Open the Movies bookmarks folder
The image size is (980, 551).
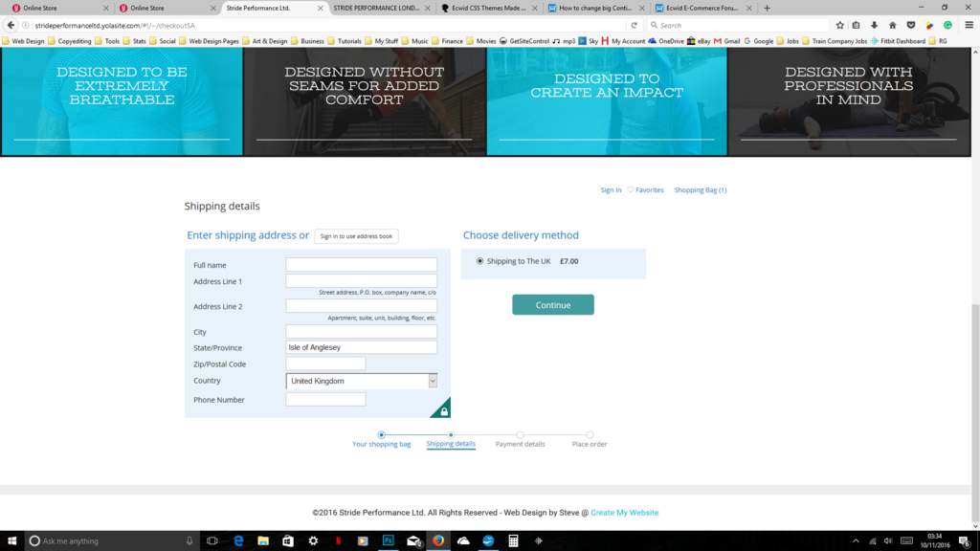coord(481,41)
